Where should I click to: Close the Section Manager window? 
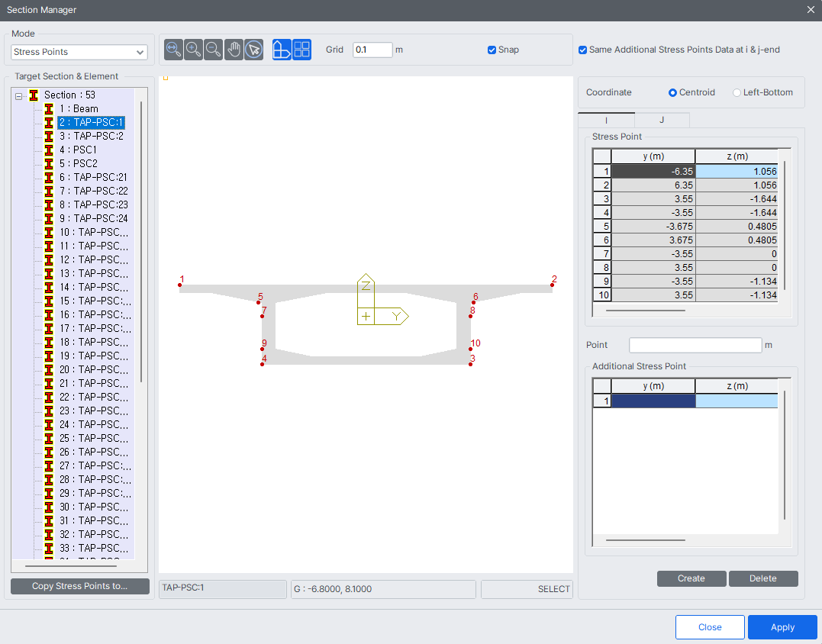(x=811, y=10)
